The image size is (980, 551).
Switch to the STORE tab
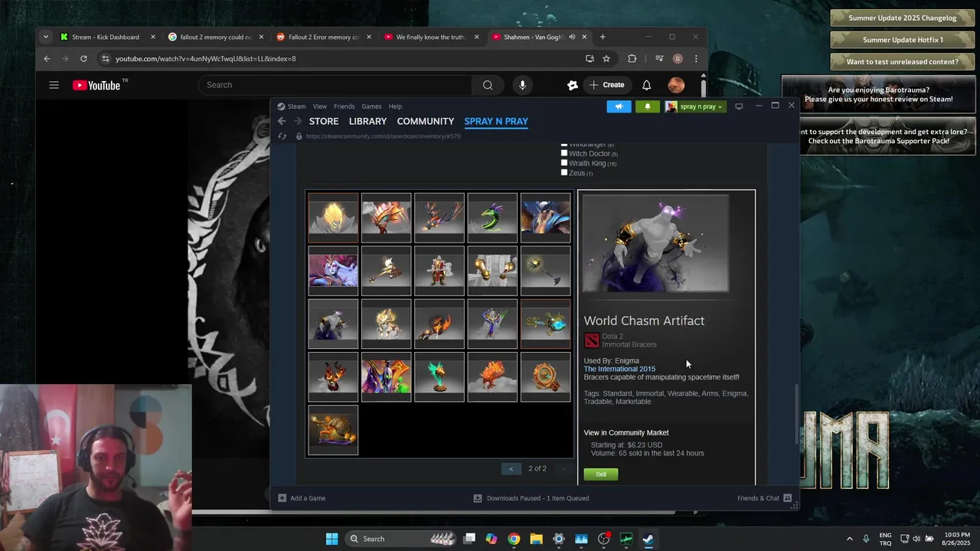point(324,121)
